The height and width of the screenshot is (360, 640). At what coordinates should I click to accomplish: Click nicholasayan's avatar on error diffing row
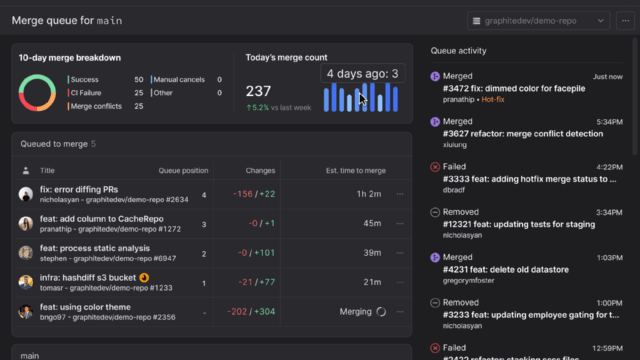point(26,194)
